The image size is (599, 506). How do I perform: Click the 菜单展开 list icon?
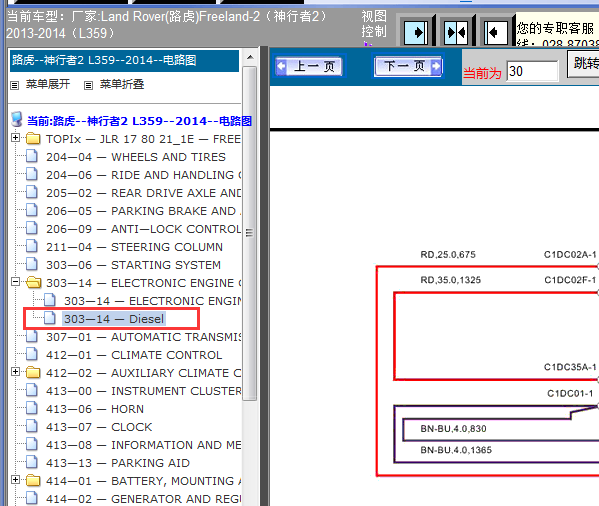click(15, 85)
